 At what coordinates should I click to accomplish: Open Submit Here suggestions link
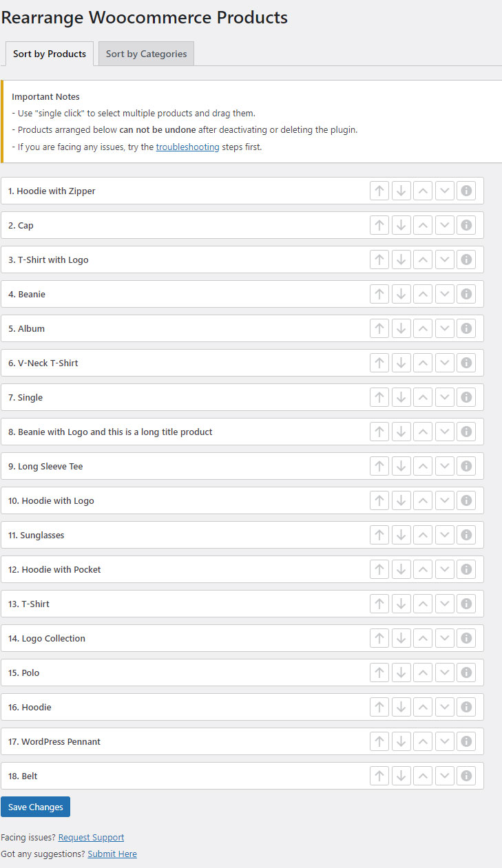pyautogui.click(x=112, y=854)
